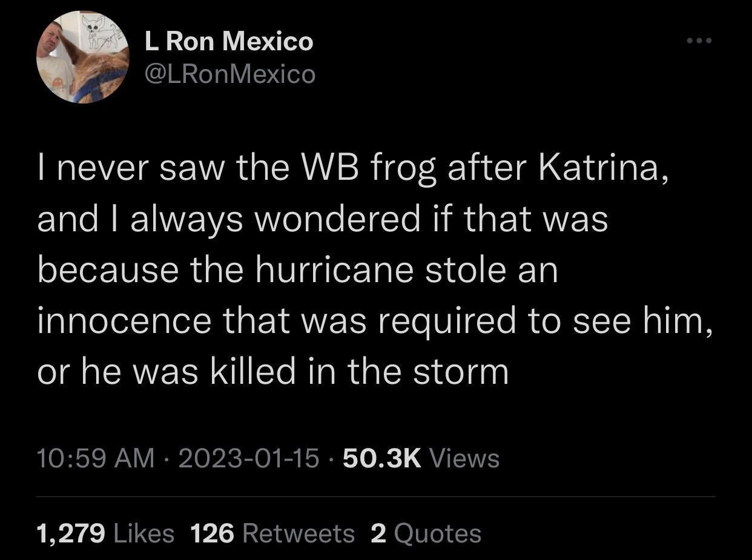Image resolution: width=752 pixels, height=560 pixels.
Task: Click the display name L Ron Mexico
Action: point(229,41)
